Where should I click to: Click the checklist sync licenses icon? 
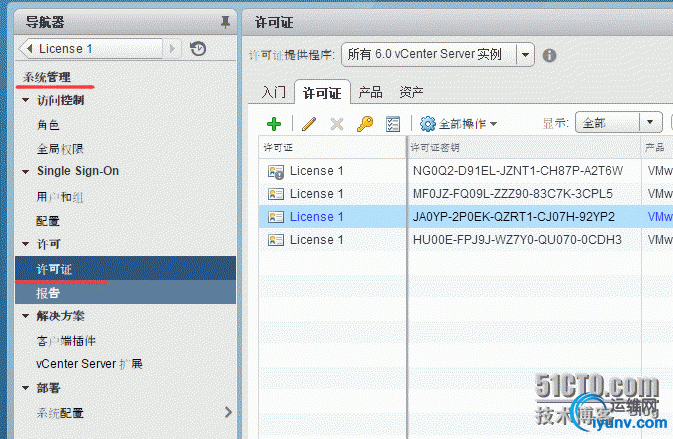pos(393,124)
